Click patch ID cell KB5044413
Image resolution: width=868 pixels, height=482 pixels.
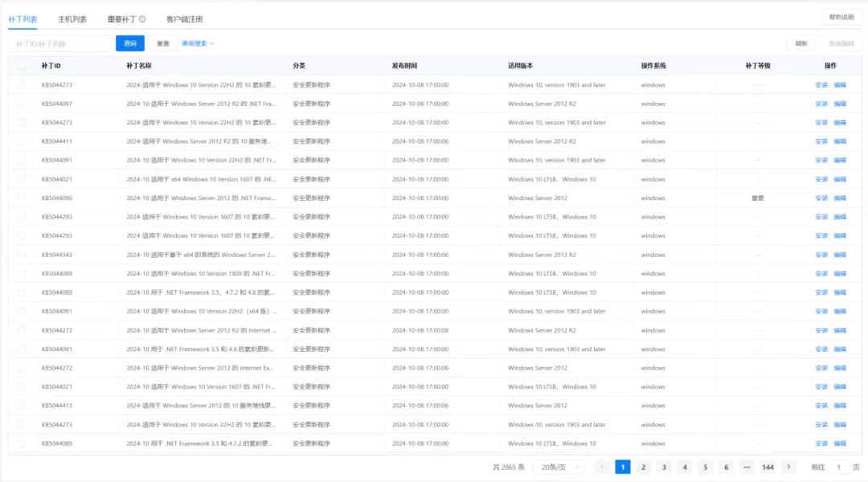click(56, 405)
